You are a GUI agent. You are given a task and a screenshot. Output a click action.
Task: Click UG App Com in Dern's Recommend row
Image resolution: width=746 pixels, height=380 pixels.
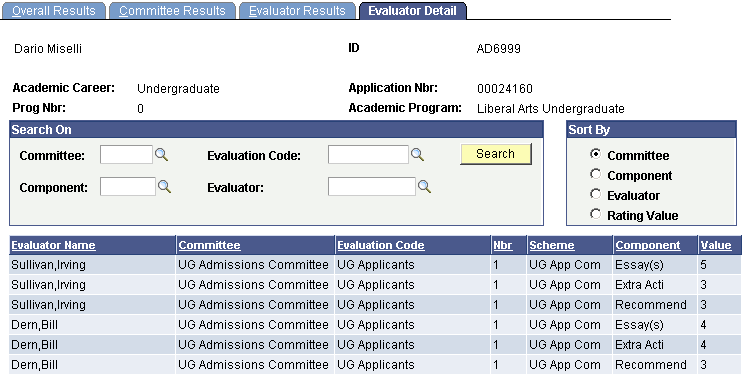click(565, 365)
